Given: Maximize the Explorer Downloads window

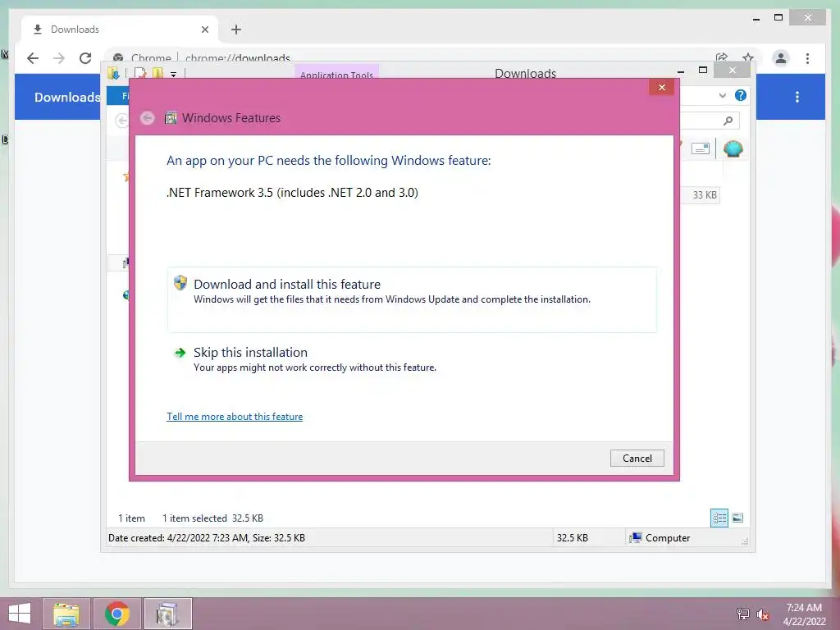Looking at the screenshot, I should tap(703, 71).
